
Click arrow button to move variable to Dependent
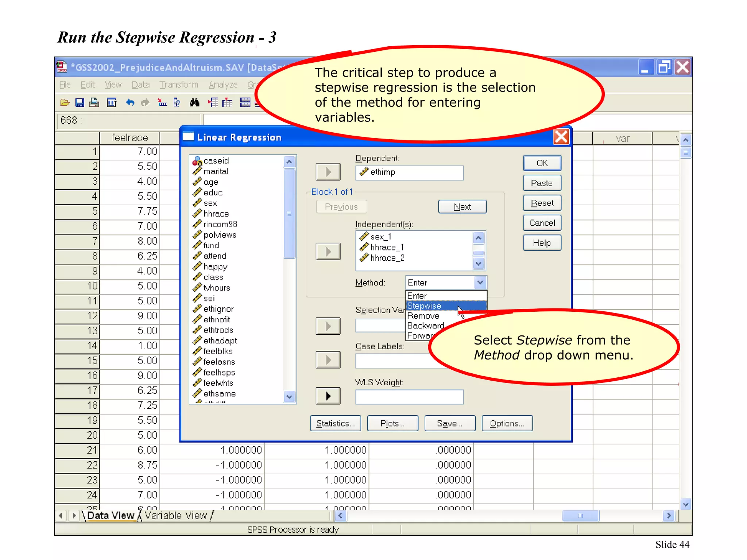(328, 172)
